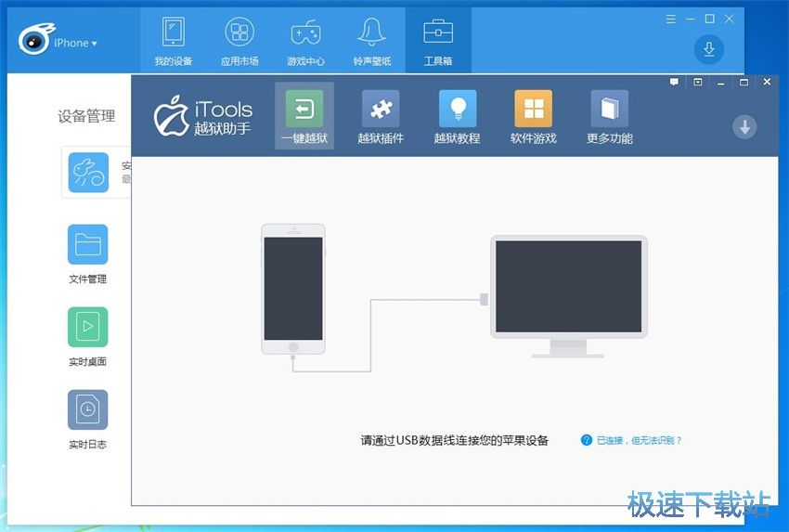Close the main iTools window
The image size is (789, 532).
(x=729, y=19)
